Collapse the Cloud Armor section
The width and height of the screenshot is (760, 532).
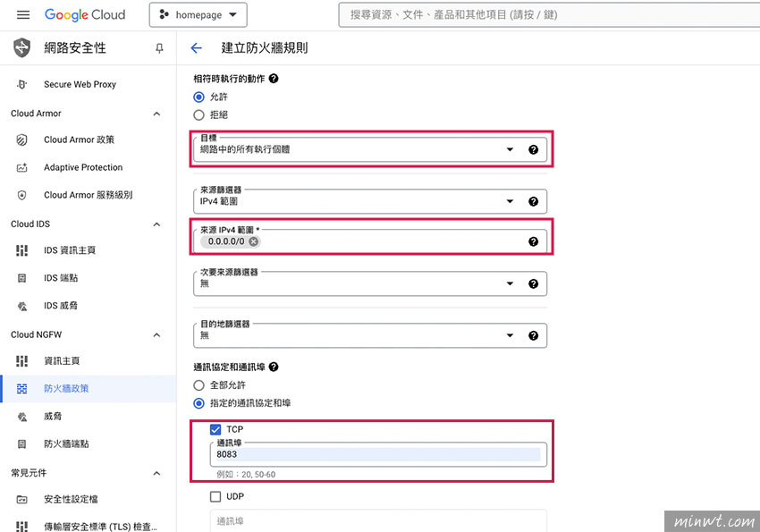156,114
